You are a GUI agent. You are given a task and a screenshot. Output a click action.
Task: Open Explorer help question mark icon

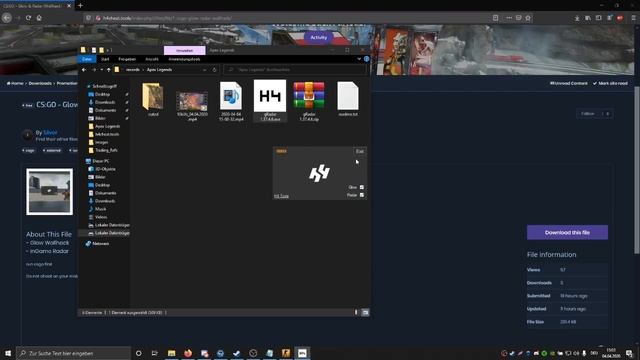tap(367, 59)
